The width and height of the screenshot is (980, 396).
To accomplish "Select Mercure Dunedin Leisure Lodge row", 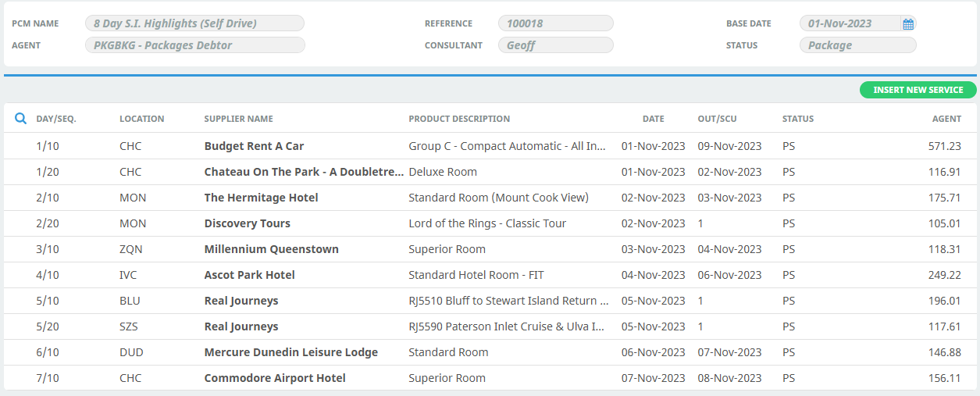I will point(490,352).
